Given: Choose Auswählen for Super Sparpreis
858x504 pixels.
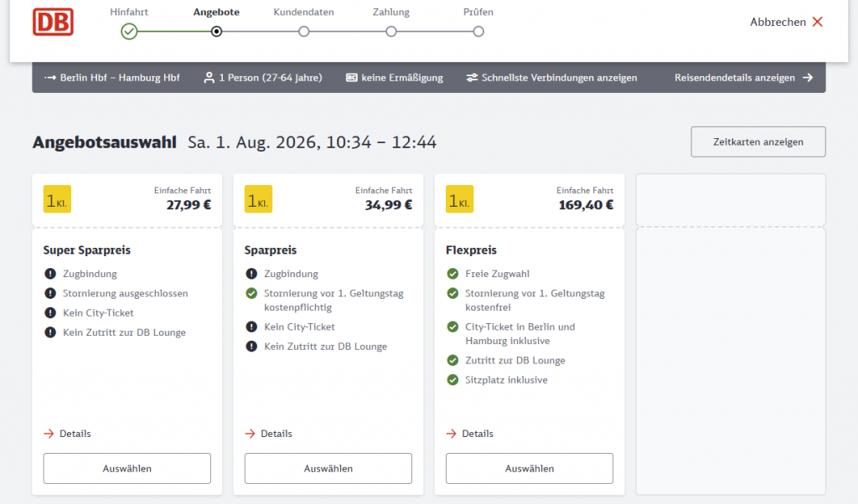Looking at the screenshot, I should (x=127, y=469).
